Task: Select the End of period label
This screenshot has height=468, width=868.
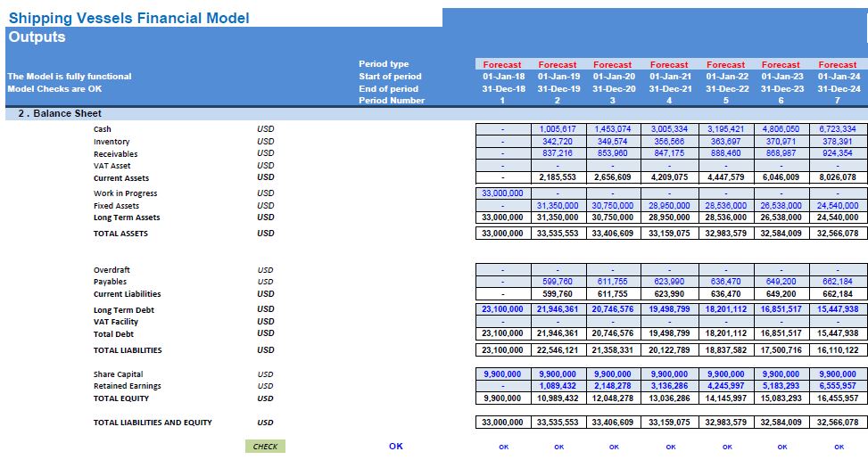Action: pos(388,88)
